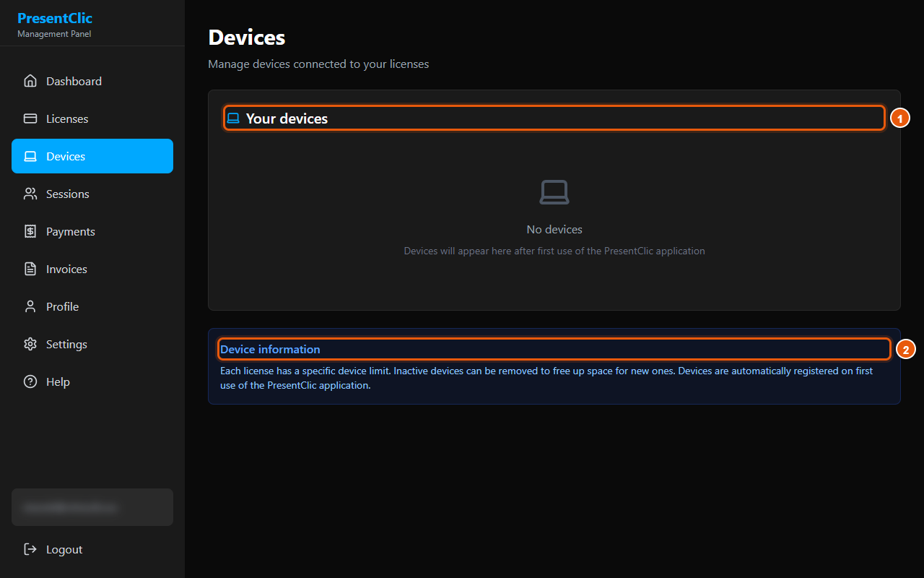Click the Profile person icon
The width and height of the screenshot is (924, 578).
click(30, 306)
